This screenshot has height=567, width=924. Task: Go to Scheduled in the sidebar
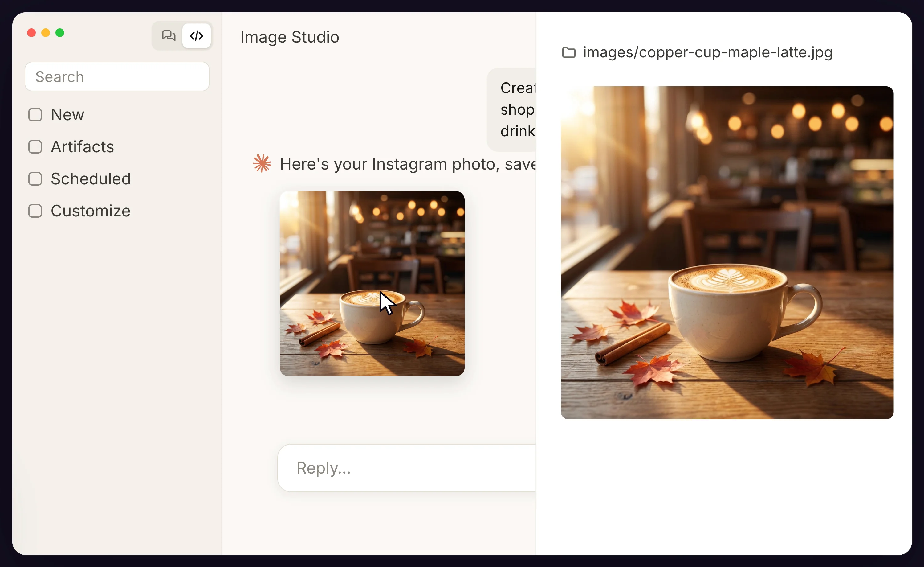(91, 179)
